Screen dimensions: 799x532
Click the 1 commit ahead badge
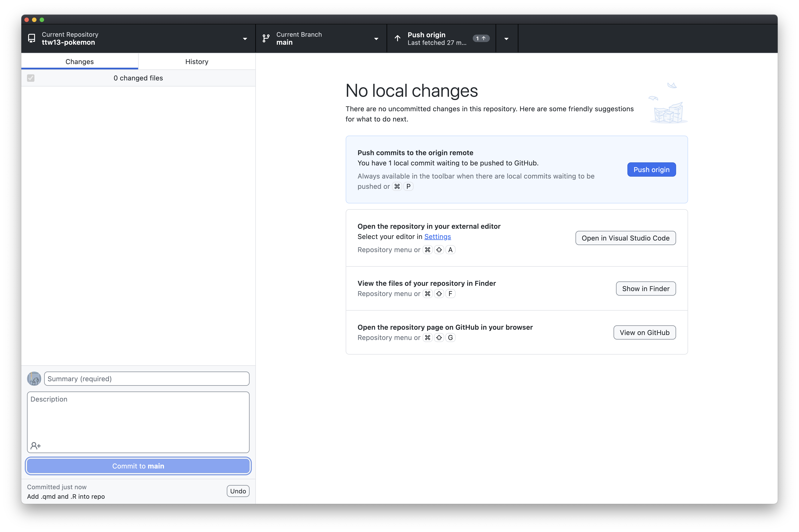point(481,38)
